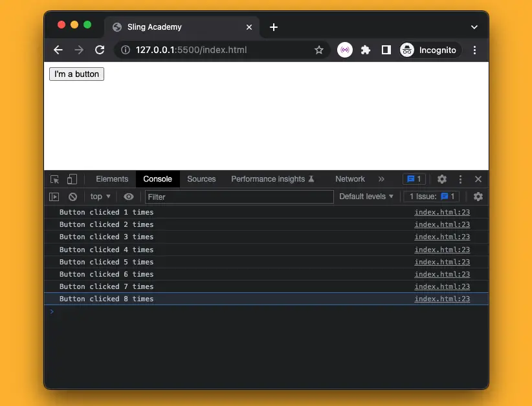Open the Incognito profile button
Screen dimensions: 532x406
(430, 50)
